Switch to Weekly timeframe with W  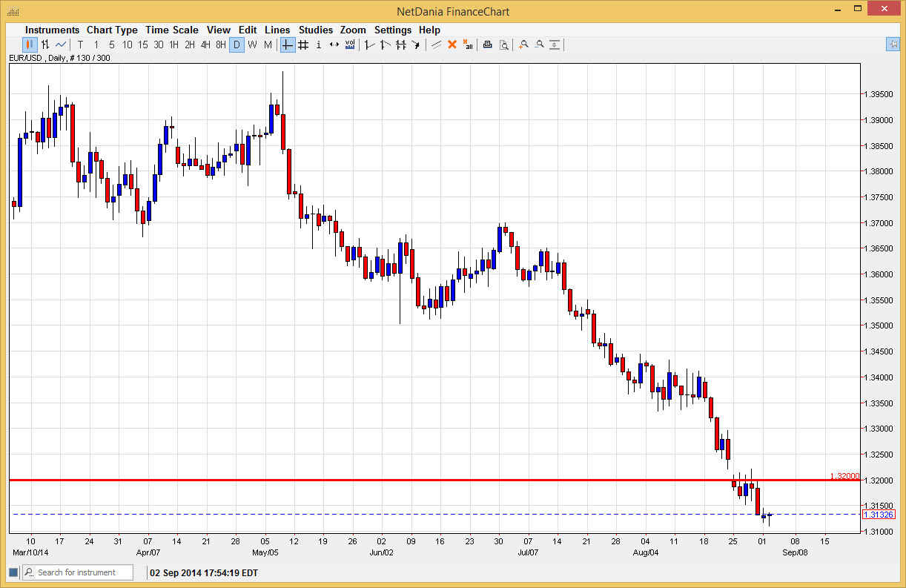pos(251,44)
